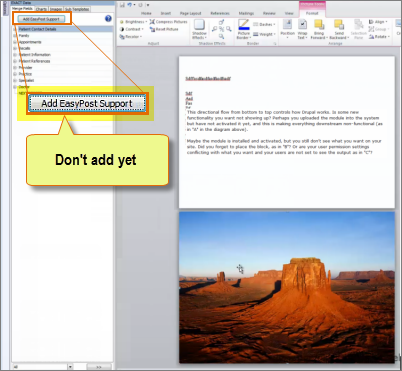Click the small Add EasyPost Support button

(41, 19)
